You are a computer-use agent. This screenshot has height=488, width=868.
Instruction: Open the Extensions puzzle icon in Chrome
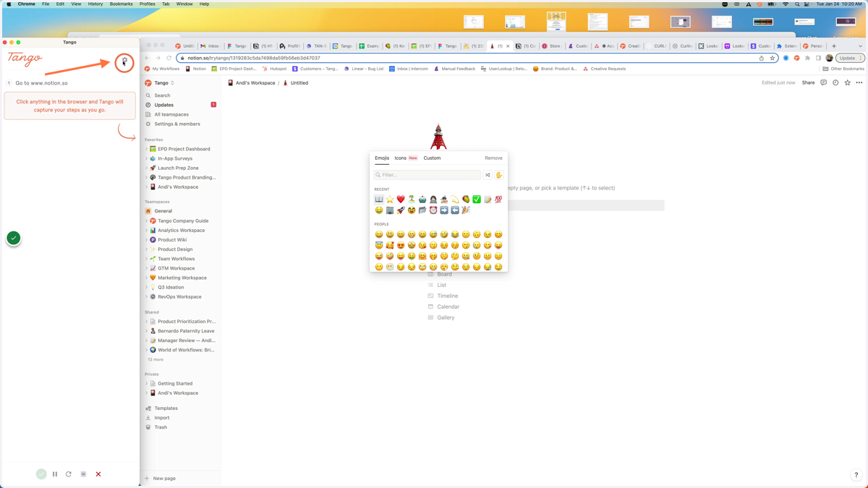807,58
